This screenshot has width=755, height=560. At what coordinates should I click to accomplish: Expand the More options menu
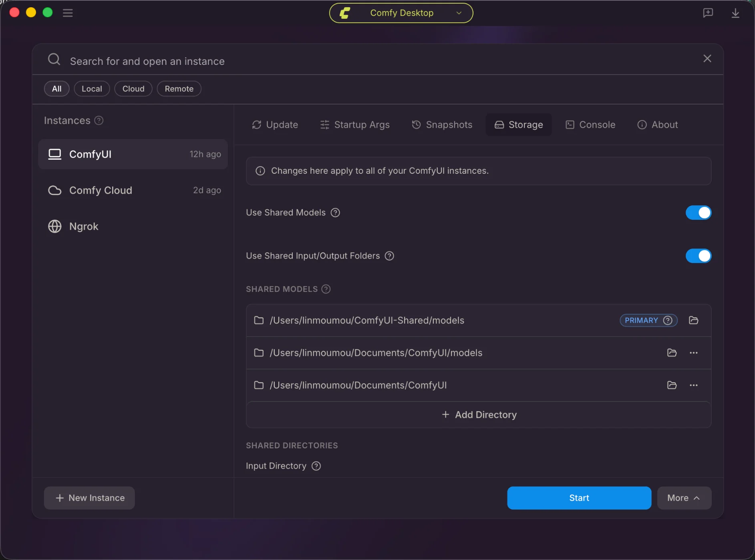click(x=684, y=498)
